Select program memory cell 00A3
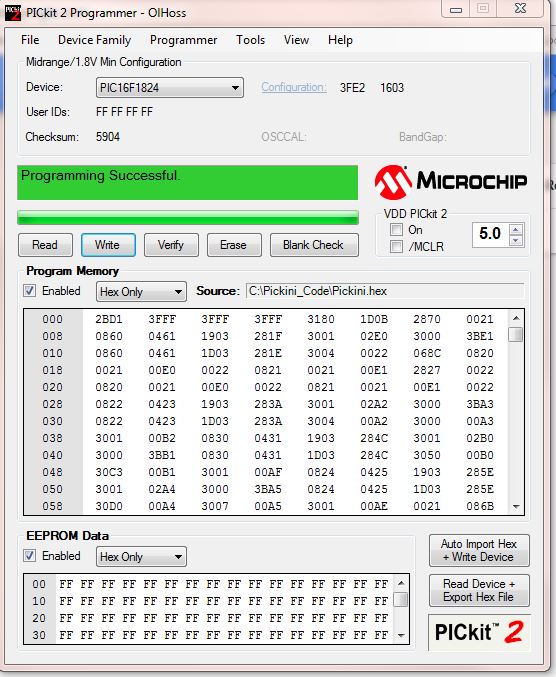The height and width of the screenshot is (677, 556). coord(480,421)
